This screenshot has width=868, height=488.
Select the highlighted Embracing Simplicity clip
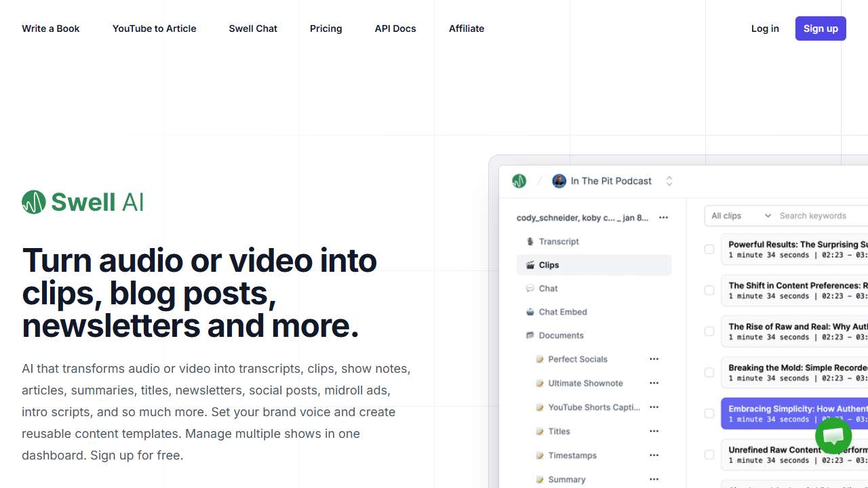[x=795, y=413]
